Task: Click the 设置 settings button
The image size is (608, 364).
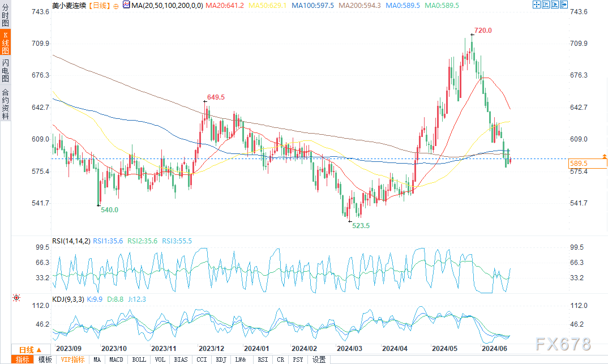Action: point(319,359)
